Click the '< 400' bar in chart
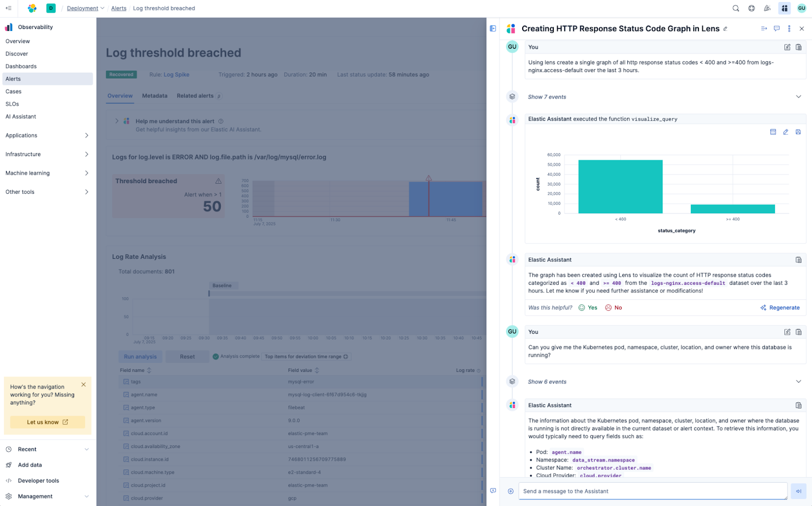The width and height of the screenshot is (812, 506). click(620, 187)
